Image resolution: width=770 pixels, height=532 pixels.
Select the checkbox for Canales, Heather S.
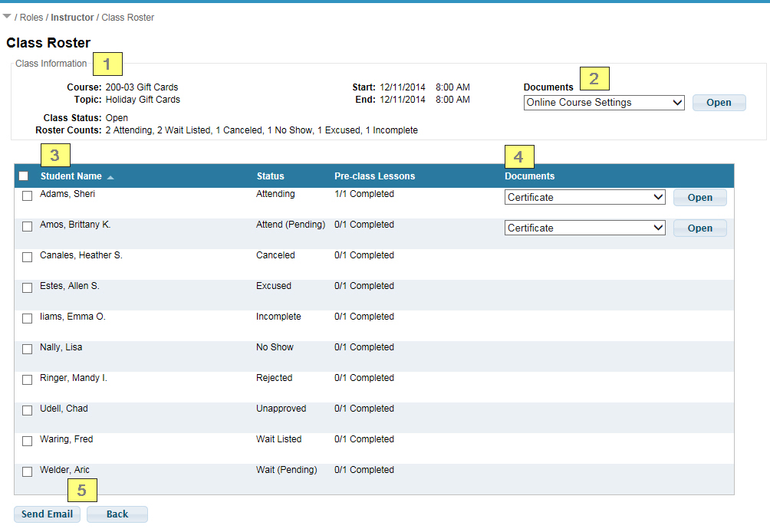[28, 257]
